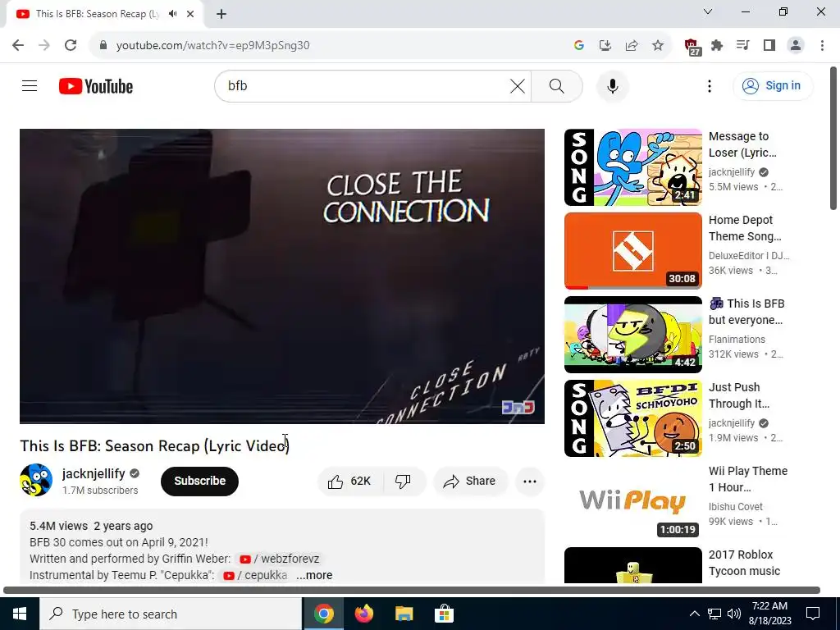Click the horizontal page scrollbar
The width and height of the screenshot is (840, 630).
412,591
